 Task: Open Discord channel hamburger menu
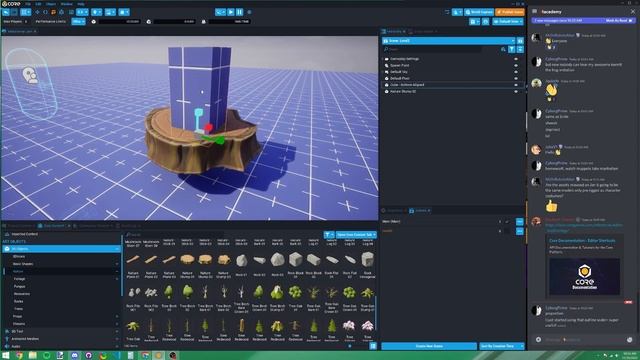(x=535, y=11)
